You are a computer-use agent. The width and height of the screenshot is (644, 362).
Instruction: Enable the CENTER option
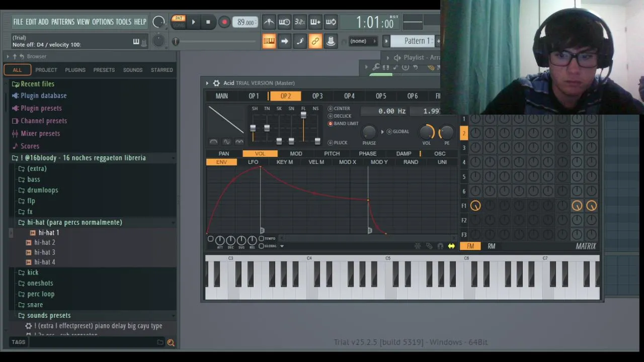(339, 109)
